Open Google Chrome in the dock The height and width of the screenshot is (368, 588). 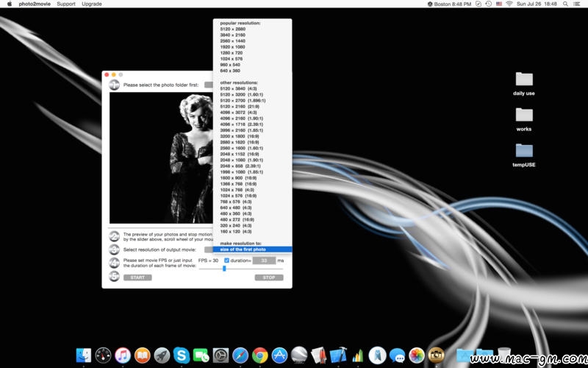[x=260, y=355]
